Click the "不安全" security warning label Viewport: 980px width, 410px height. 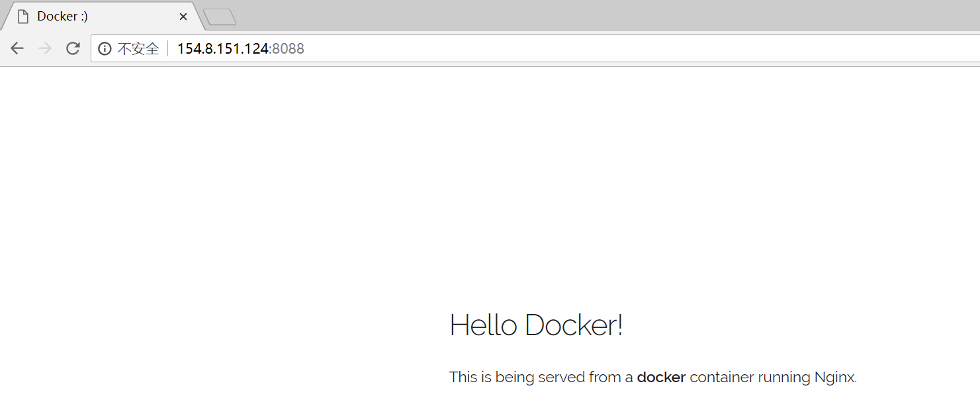138,48
